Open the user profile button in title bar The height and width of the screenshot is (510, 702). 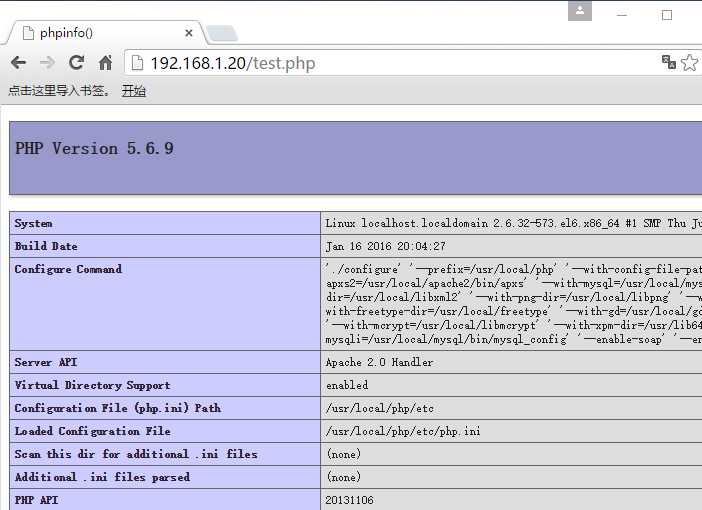(580, 11)
